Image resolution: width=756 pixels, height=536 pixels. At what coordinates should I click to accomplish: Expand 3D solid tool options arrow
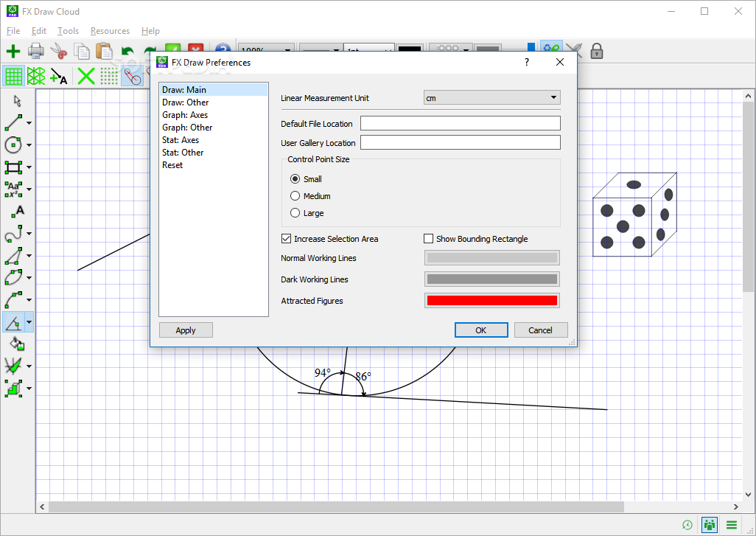coord(29,389)
